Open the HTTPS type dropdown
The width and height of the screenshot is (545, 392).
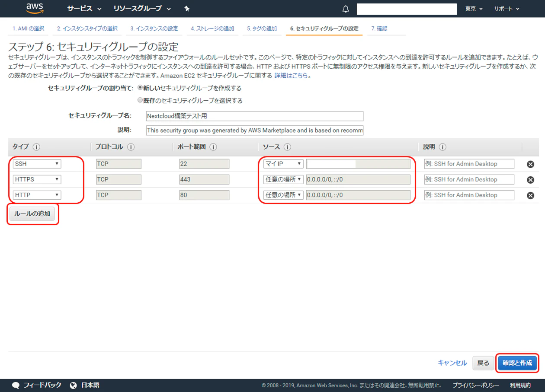click(37, 179)
